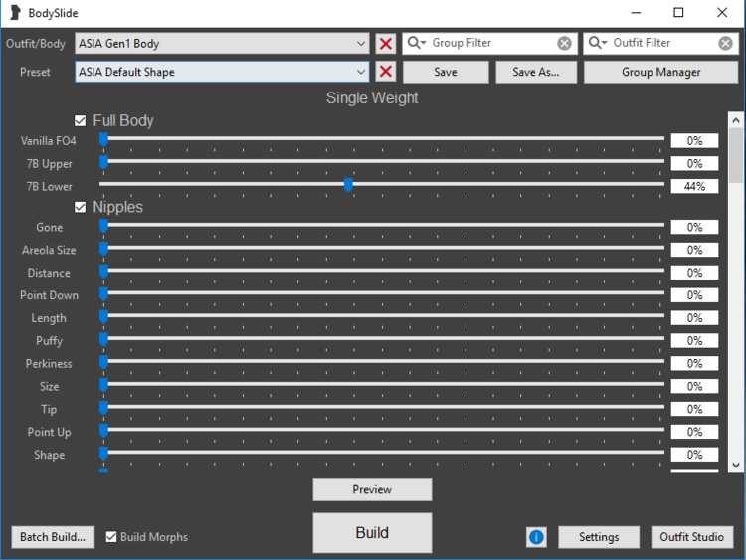Focus the Tip percent value field
The height and width of the screenshot is (560, 746).
pos(694,409)
